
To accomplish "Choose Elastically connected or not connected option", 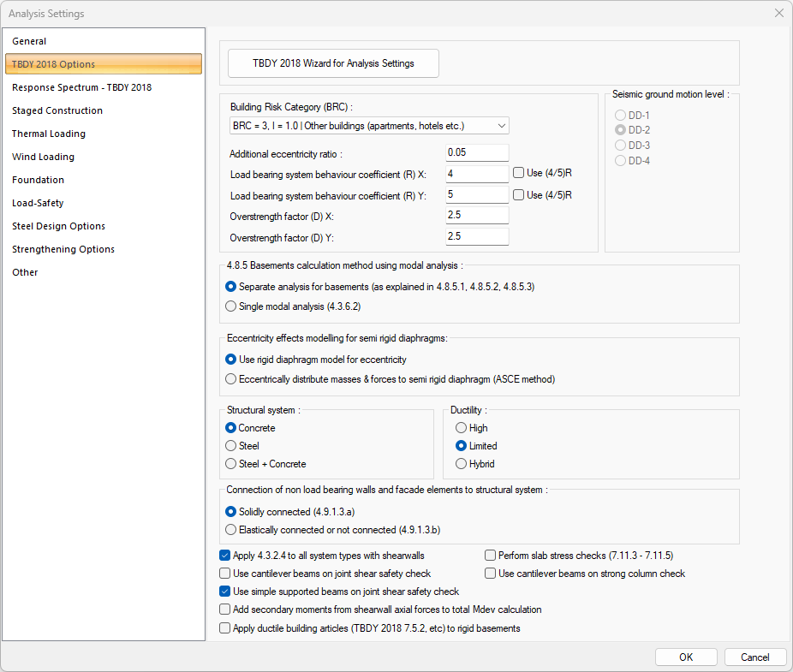I will [230, 530].
